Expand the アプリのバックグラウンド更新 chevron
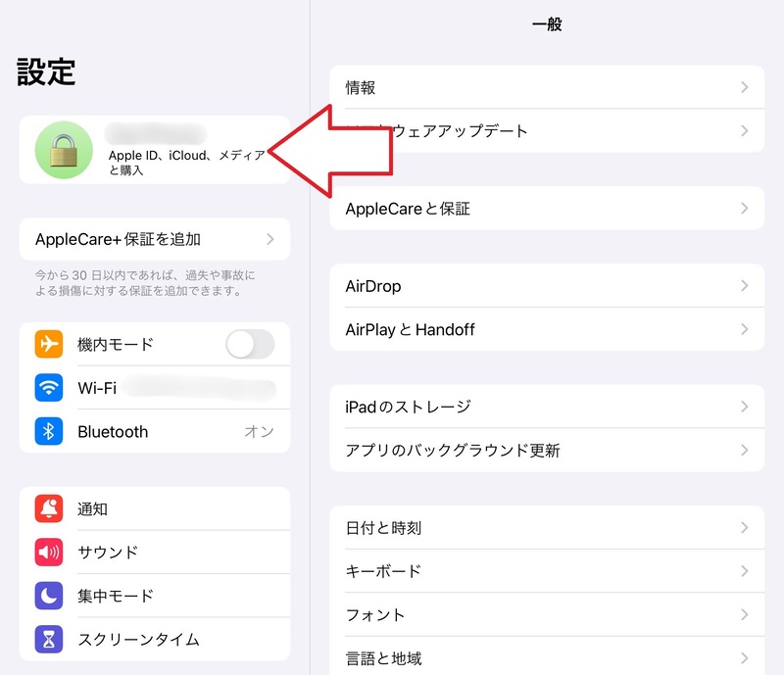The height and width of the screenshot is (675, 784). pyautogui.click(x=745, y=450)
